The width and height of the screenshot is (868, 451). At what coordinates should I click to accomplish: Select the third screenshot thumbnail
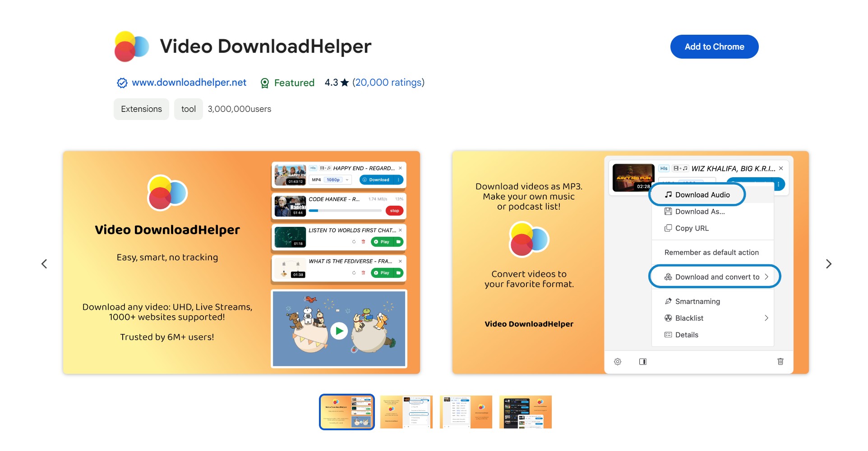pyautogui.click(x=466, y=412)
